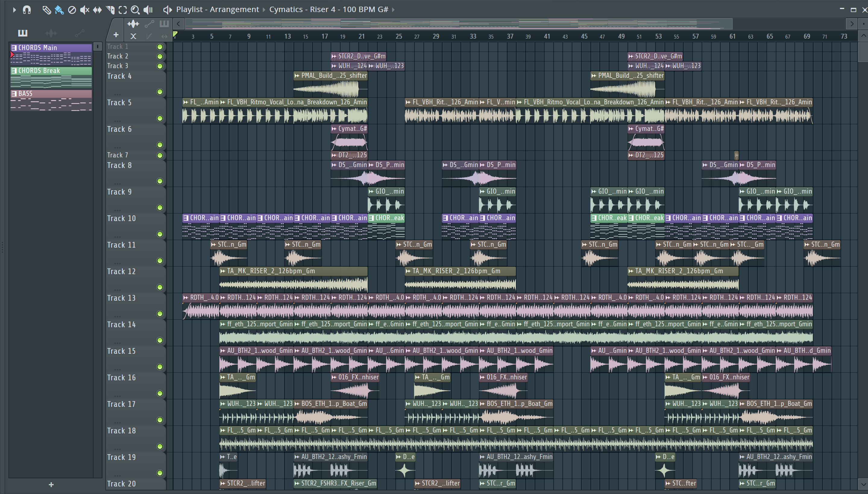Focus automation clips icon in header
Screen dimensions: 868x494
pos(149,24)
